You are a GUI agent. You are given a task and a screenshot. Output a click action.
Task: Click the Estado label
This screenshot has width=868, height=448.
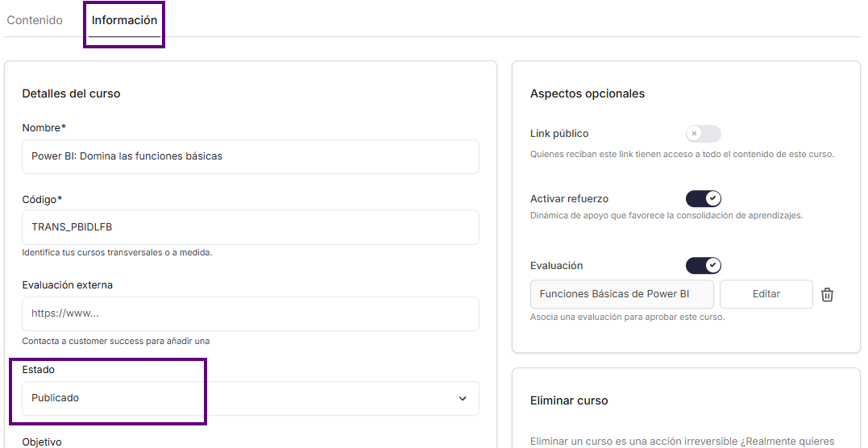39,369
